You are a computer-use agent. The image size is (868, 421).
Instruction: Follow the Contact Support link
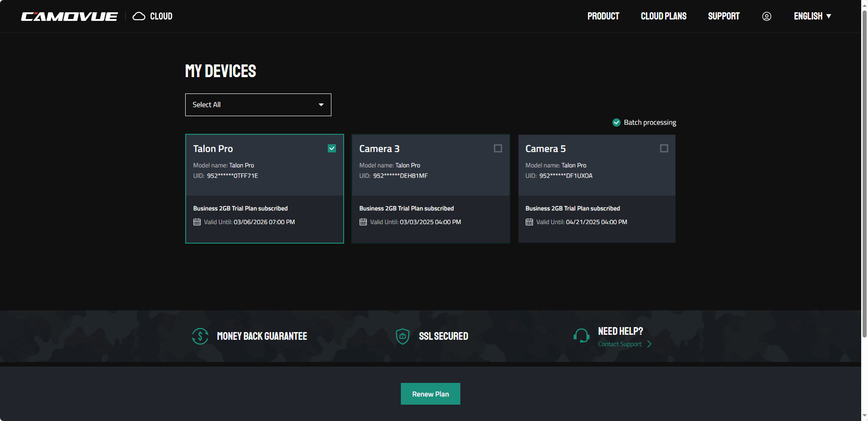620,344
